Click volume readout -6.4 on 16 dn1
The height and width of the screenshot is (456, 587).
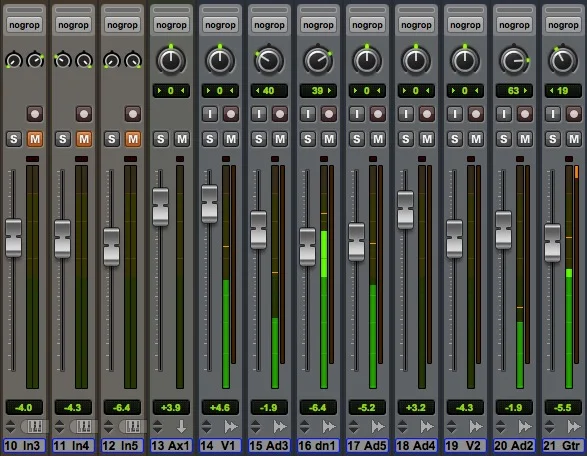pyautogui.click(x=318, y=407)
